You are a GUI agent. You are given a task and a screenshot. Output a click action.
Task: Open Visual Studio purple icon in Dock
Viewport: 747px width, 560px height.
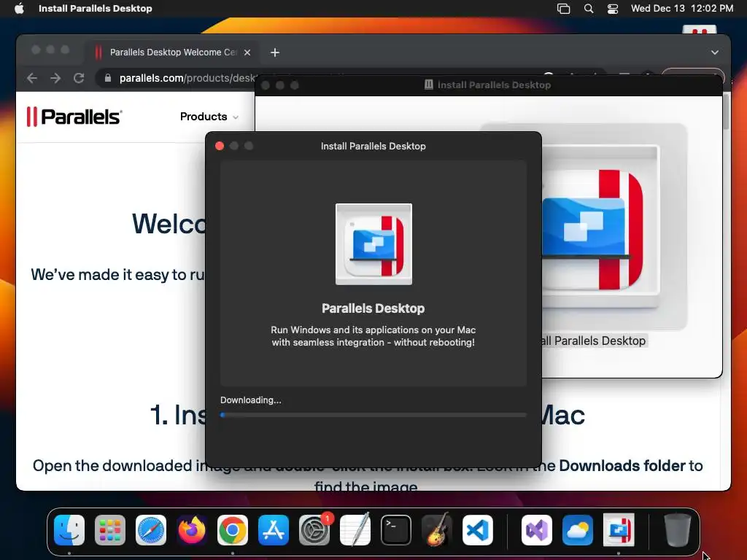coord(537,530)
